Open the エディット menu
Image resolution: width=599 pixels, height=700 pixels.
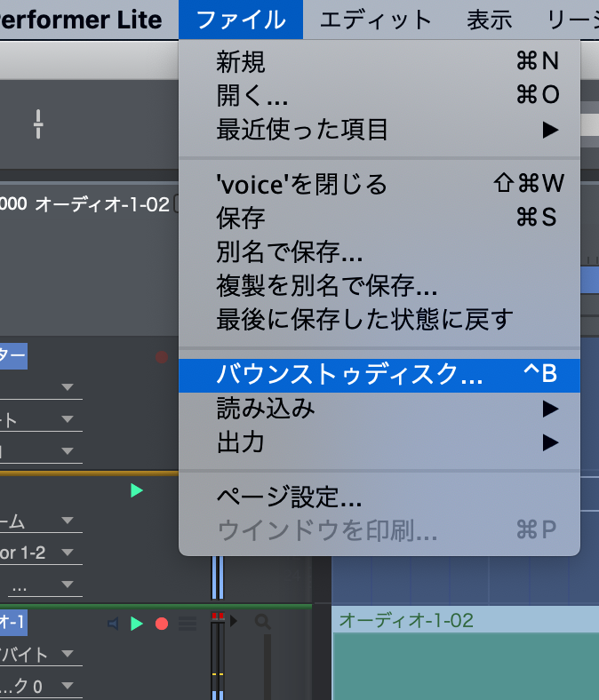pyautogui.click(x=376, y=20)
